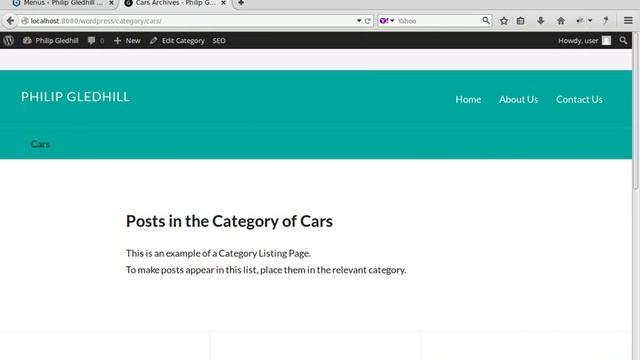Click the browser back arrow button
Image resolution: width=640 pixels, height=360 pixels.
10,20
